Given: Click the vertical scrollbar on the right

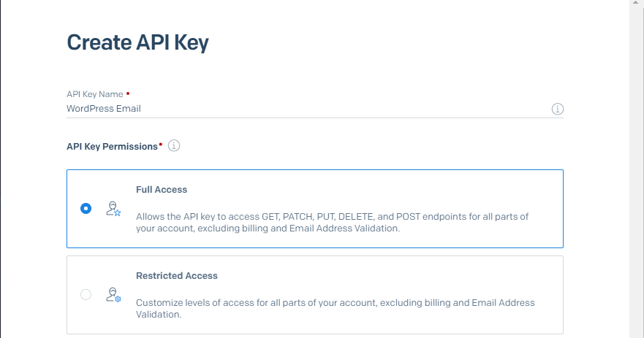Looking at the screenshot, I should pyautogui.click(x=636, y=168).
